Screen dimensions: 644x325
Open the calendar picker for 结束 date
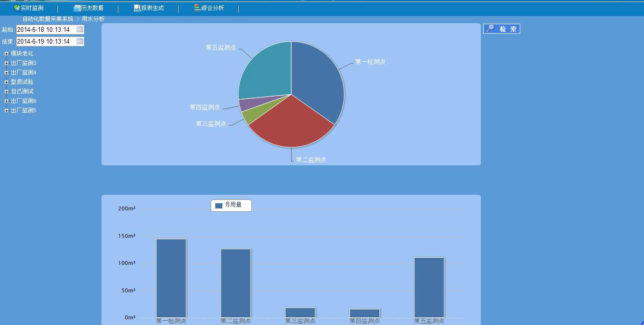pos(80,42)
